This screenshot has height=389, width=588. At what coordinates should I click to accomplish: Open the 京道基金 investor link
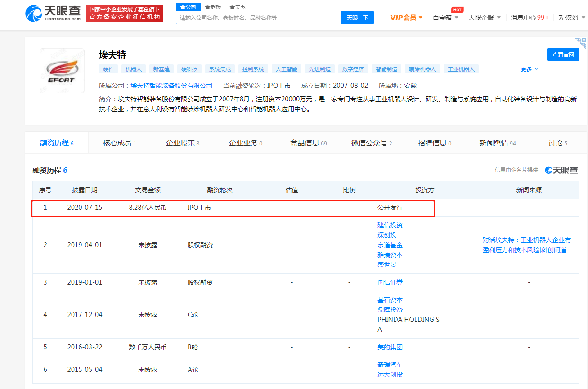click(x=390, y=245)
